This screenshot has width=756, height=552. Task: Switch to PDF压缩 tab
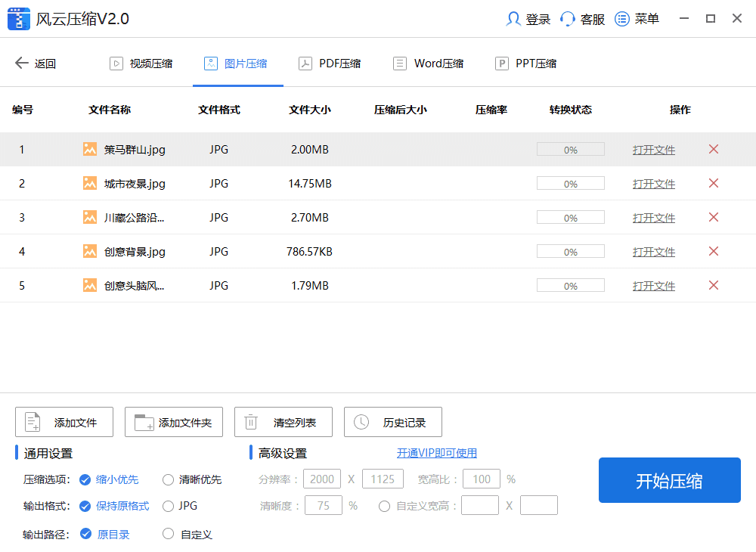pyautogui.click(x=330, y=64)
